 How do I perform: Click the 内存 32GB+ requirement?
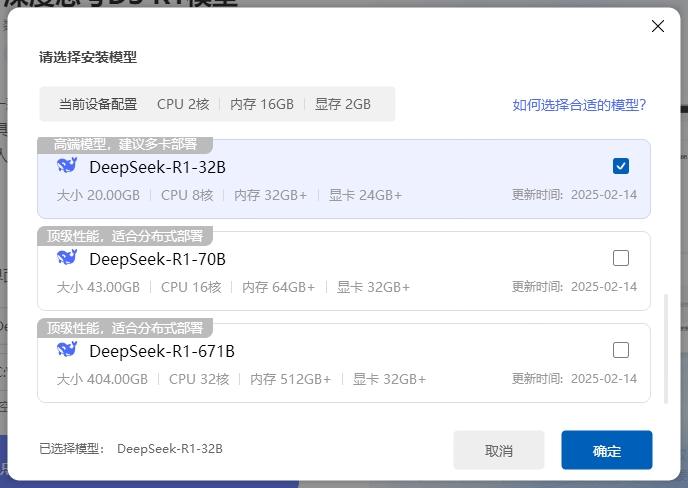tap(271, 195)
